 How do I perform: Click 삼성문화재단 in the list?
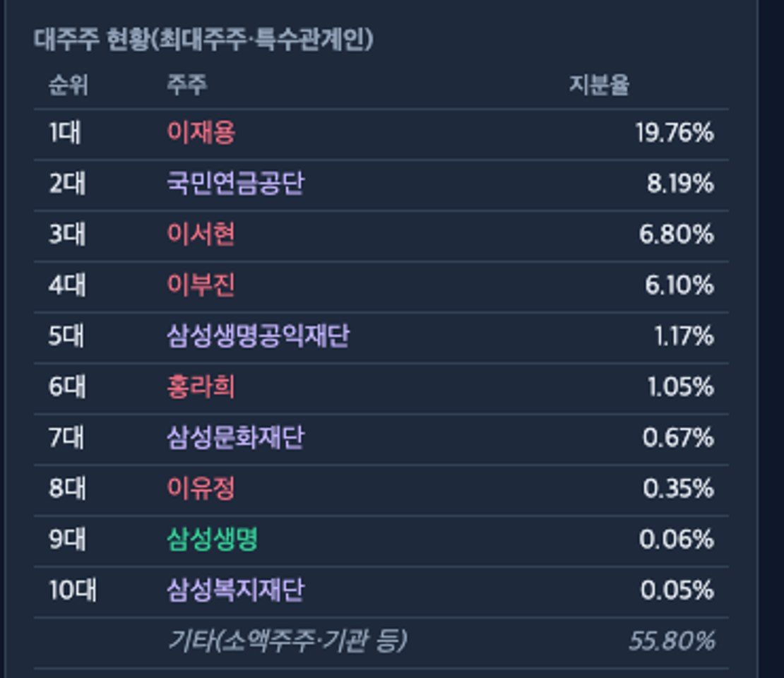click(x=235, y=438)
